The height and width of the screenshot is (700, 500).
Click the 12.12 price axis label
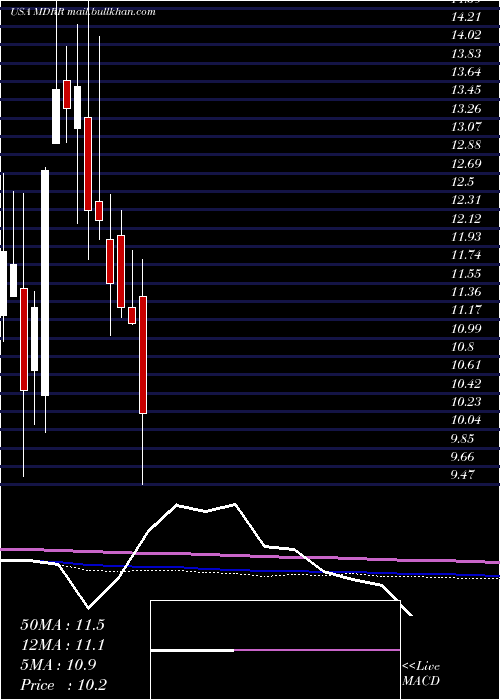[466, 218]
